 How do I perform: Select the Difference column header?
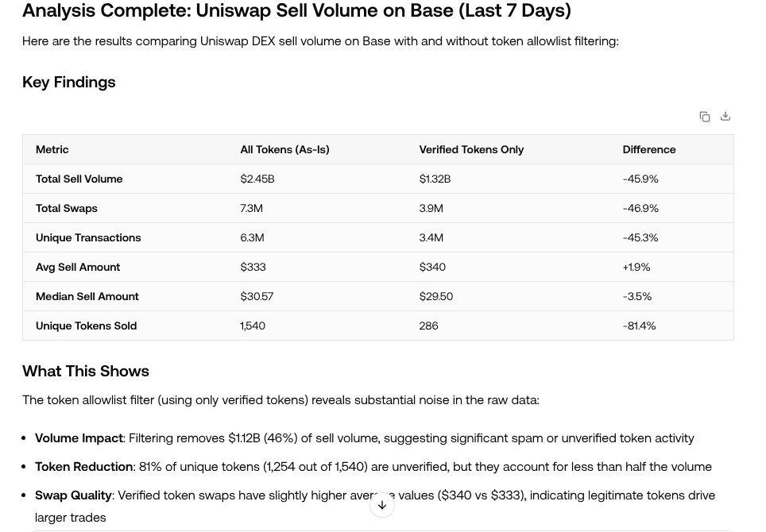click(x=649, y=149)
